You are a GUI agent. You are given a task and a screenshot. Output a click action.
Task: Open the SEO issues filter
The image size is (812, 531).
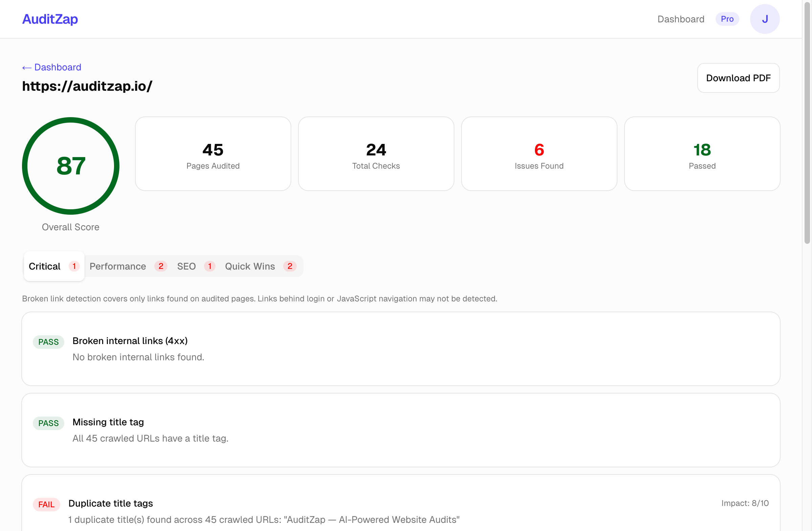[x=186, y=266]
